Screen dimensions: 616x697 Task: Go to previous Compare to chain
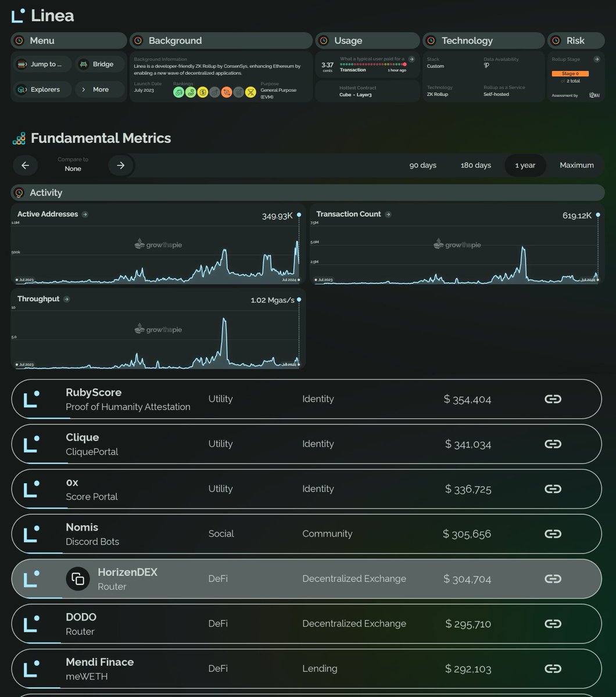click(25, 166)
